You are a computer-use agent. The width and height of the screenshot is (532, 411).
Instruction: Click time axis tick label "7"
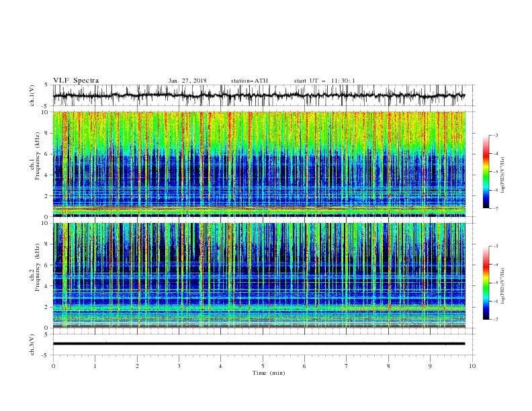click(x=347, y=366)
